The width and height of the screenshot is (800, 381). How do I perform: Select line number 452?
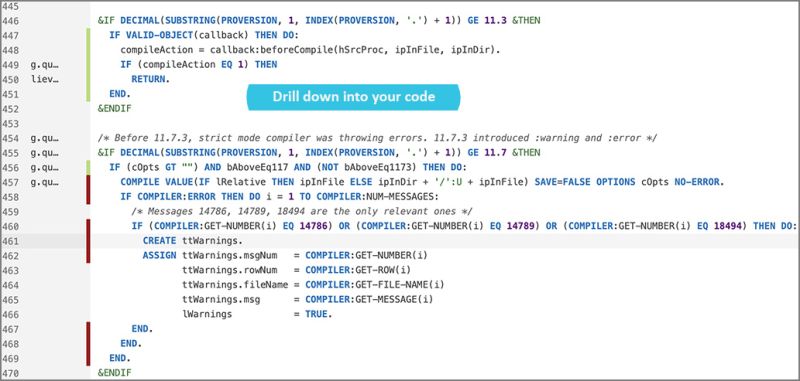click(x=11, y=109)
